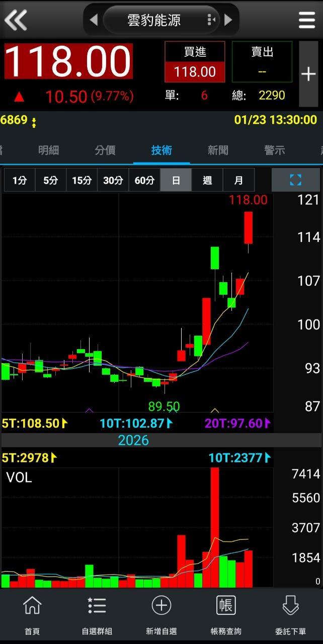
Task: Tap the double-chevron back icon
Action: point(16,20)
